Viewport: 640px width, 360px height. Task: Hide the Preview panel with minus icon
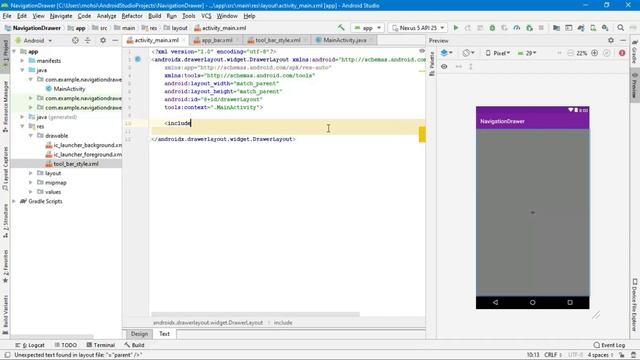623,40
